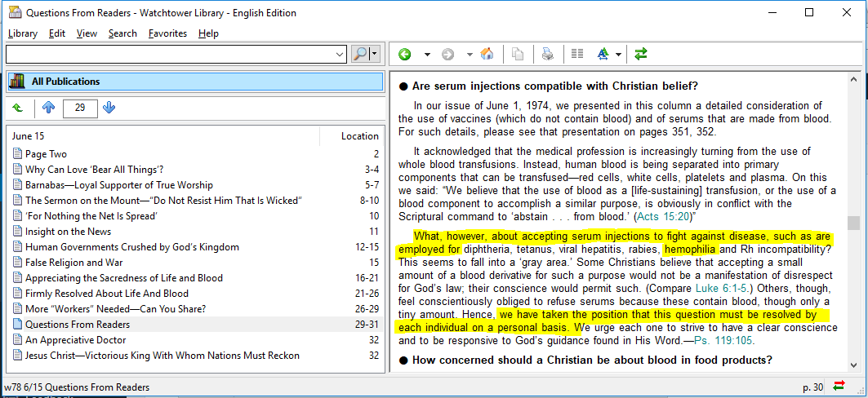Viewport: 868px width, 398px height.
Task: Open the font size dropdown arrow
Action: (619, 55)
